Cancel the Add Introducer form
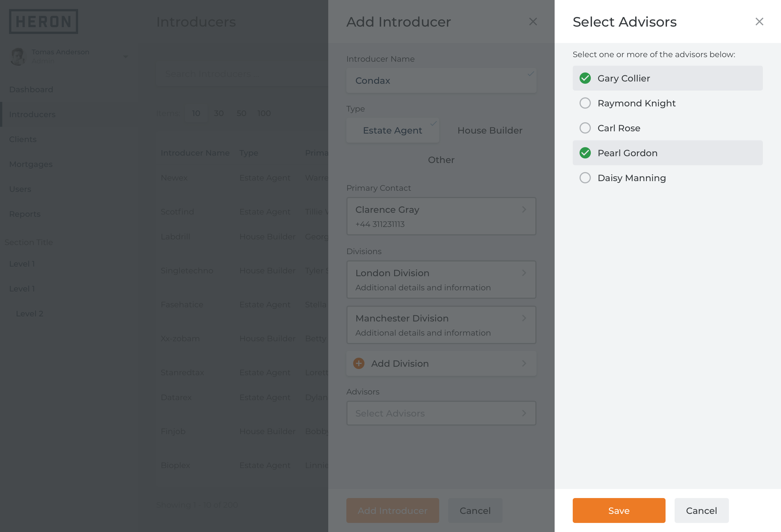Viewport: 781px width, 532px height. (x=475, y=510)
